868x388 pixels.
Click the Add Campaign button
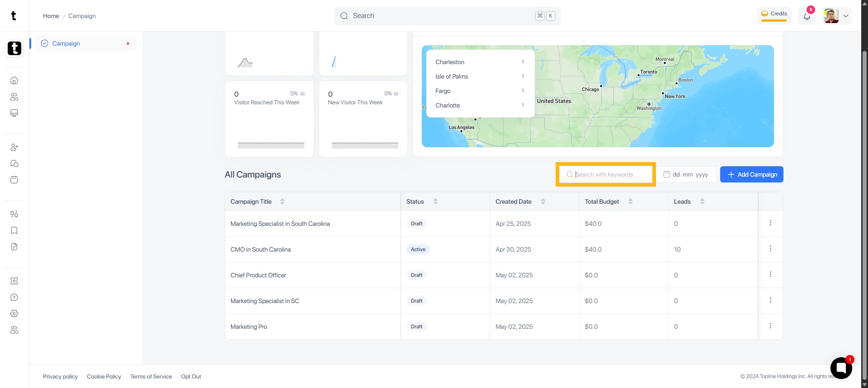tap(751, 174)
